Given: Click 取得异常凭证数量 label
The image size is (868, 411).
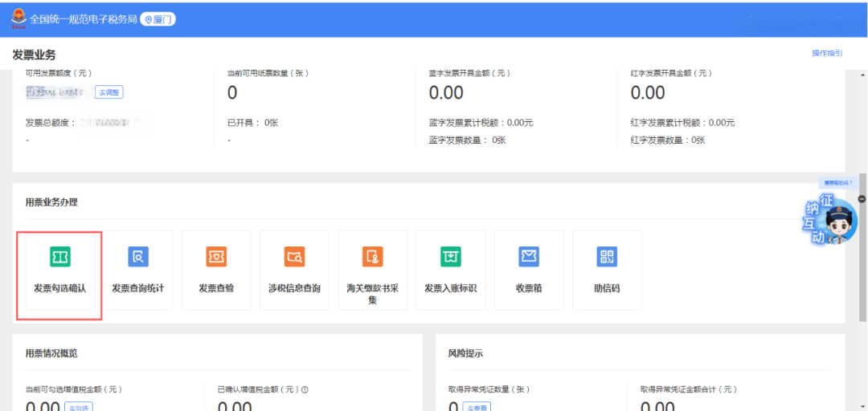Looking at the screenshot, I should click(489, 389).
